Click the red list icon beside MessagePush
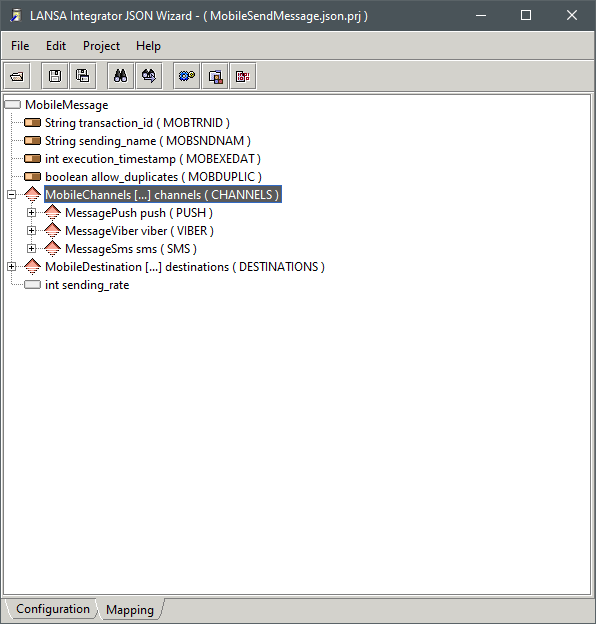596x624 pixels. coord(52,213)
